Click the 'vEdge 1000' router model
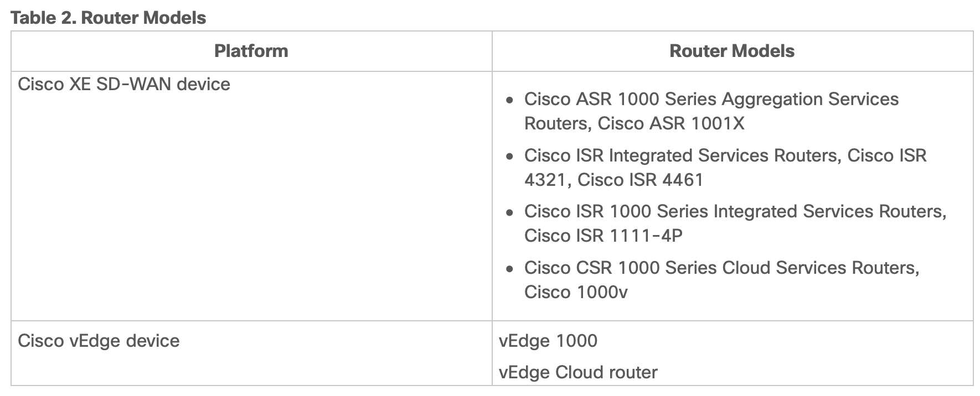 [x=548, y=341]
